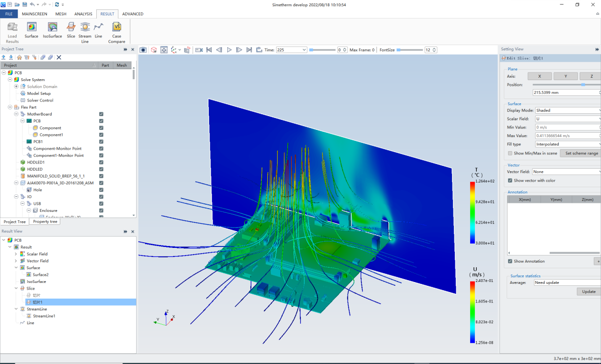Click the Load Results ribbon icon
This screenshot has width=601, height=364.
tap(12, 27)
